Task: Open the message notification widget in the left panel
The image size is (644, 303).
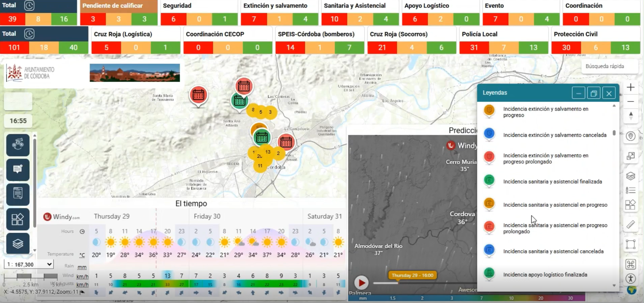Action: click(x=18, y=170)
